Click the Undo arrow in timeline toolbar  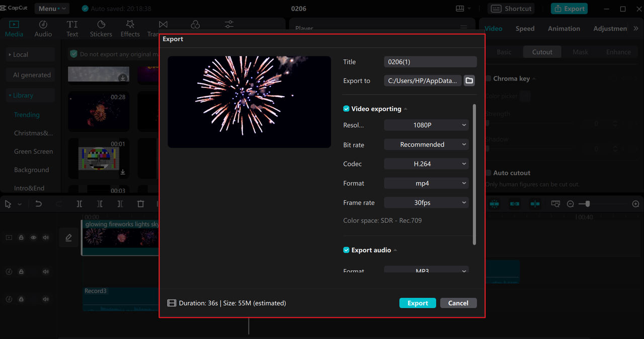tap(38, 204)
